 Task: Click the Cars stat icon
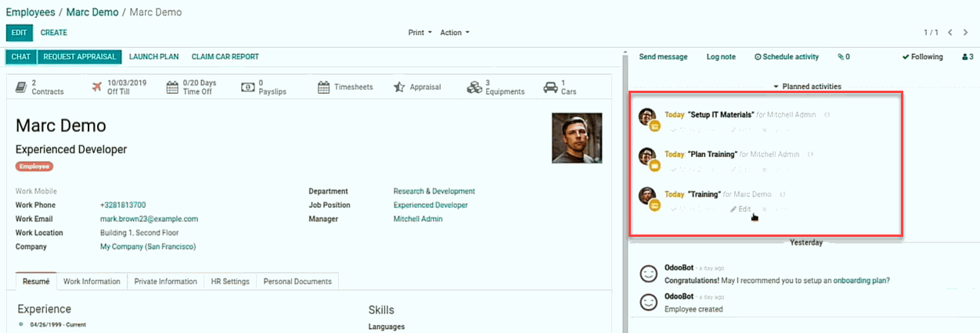[550, 88]
